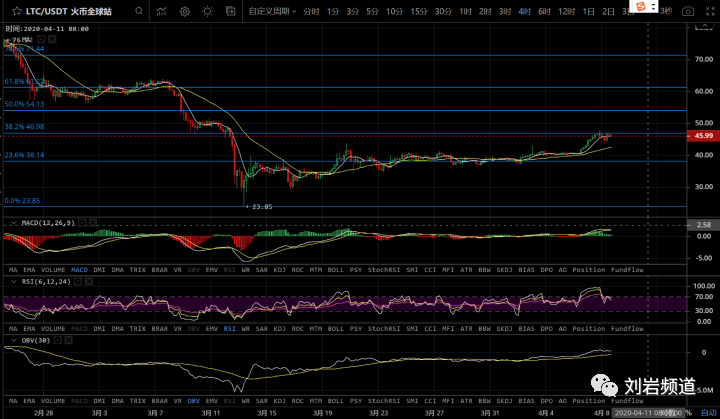Click the LTC/USDT 火币全球站 title
Screen dimensions: 720x419
(x=68, y=11)
